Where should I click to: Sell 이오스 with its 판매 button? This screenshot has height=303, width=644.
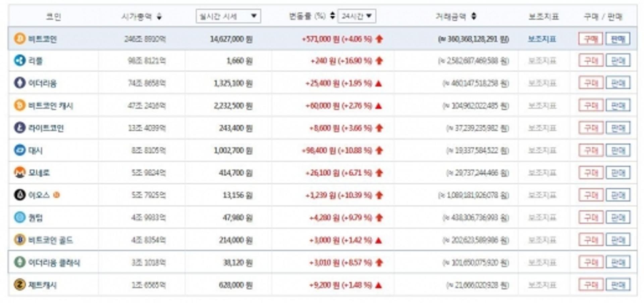[x=618, y=195]
